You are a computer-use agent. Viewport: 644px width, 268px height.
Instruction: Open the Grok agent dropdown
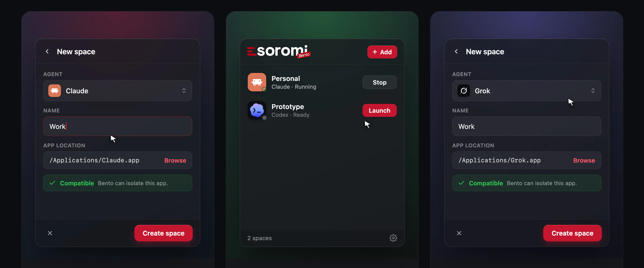[527, 91]
